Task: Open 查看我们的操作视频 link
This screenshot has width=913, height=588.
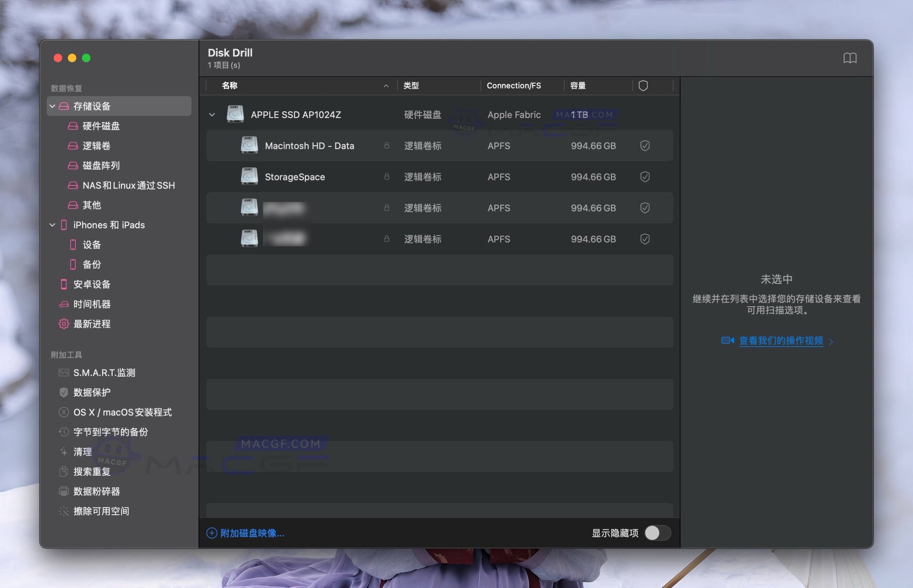Action: pyautogui.click(x=781, y=341)
